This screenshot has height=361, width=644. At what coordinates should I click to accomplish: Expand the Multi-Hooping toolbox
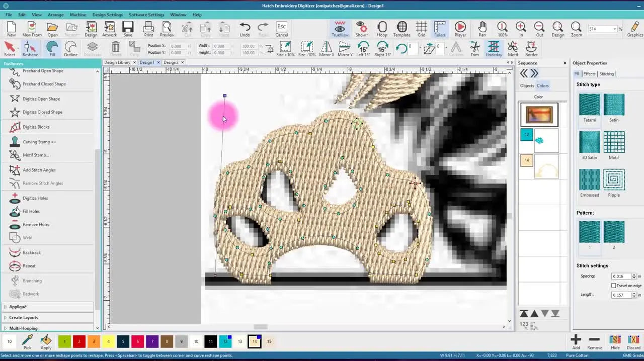pyautogui.click(x=48, y=328)
